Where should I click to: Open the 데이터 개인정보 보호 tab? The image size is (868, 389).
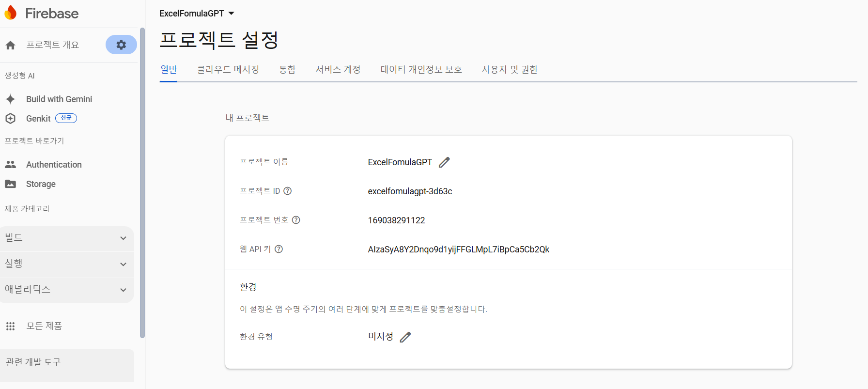tap(421, 69)
